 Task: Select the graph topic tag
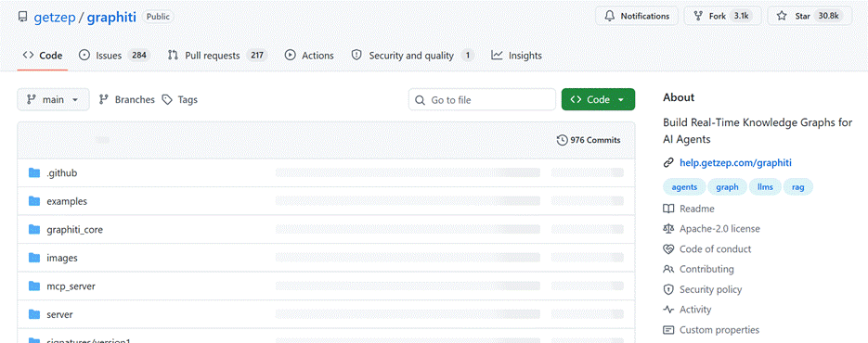(728, 187)
